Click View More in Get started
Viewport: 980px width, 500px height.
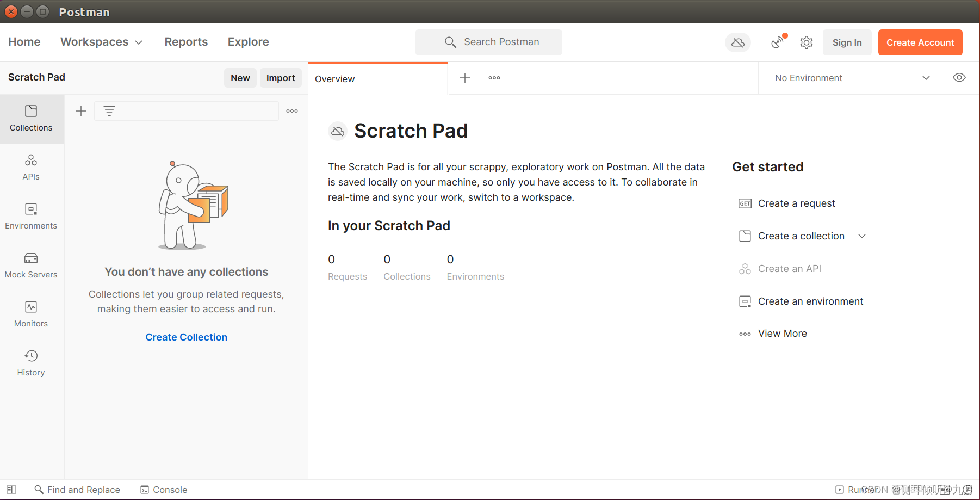[x=773, y=334]
